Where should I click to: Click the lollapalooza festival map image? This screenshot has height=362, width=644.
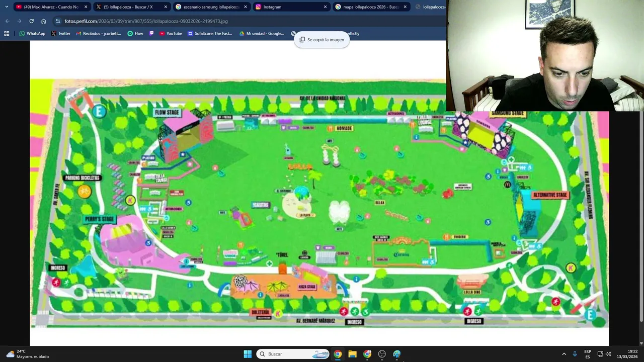click(319, 204)
